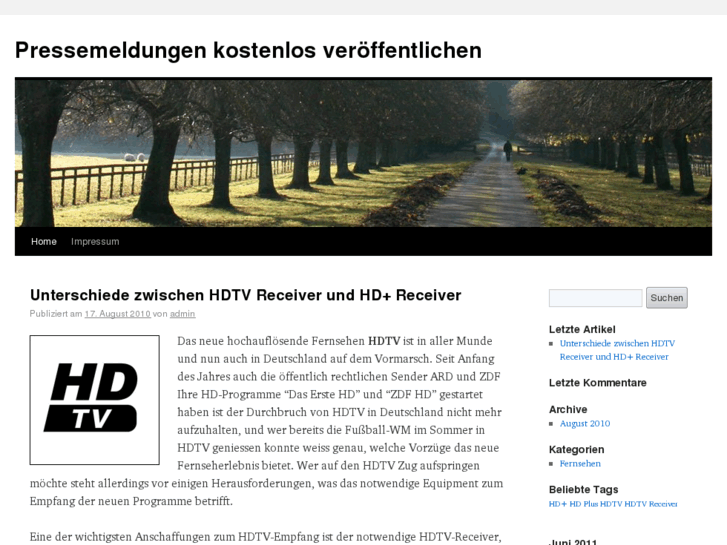Open the Impressum page
This screenshot has height=545, width=727.
(x=95, y=242)
